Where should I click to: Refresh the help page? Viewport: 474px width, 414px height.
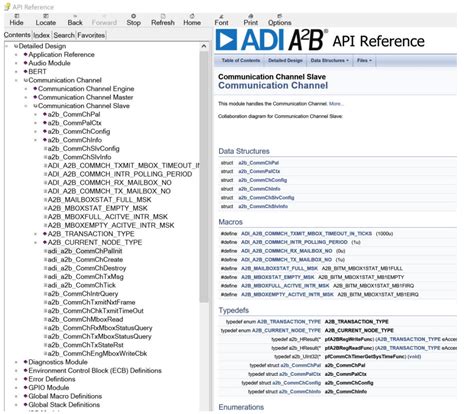163,20
